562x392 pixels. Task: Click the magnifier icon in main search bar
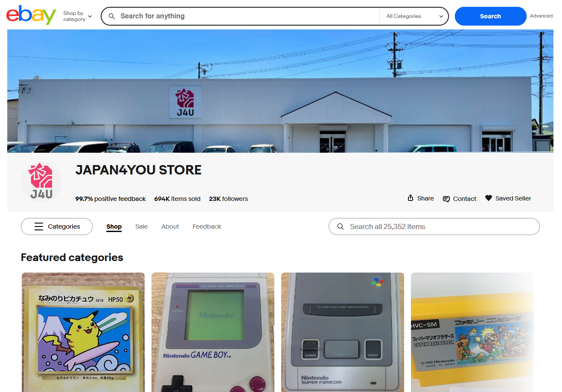coord(112,16)
